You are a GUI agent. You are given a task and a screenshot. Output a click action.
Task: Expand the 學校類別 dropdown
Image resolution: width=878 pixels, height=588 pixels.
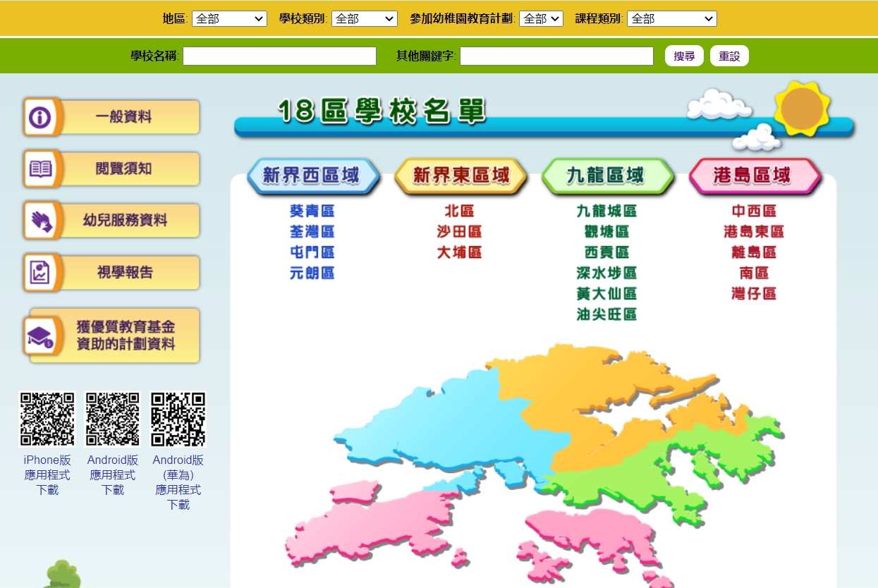364,18
